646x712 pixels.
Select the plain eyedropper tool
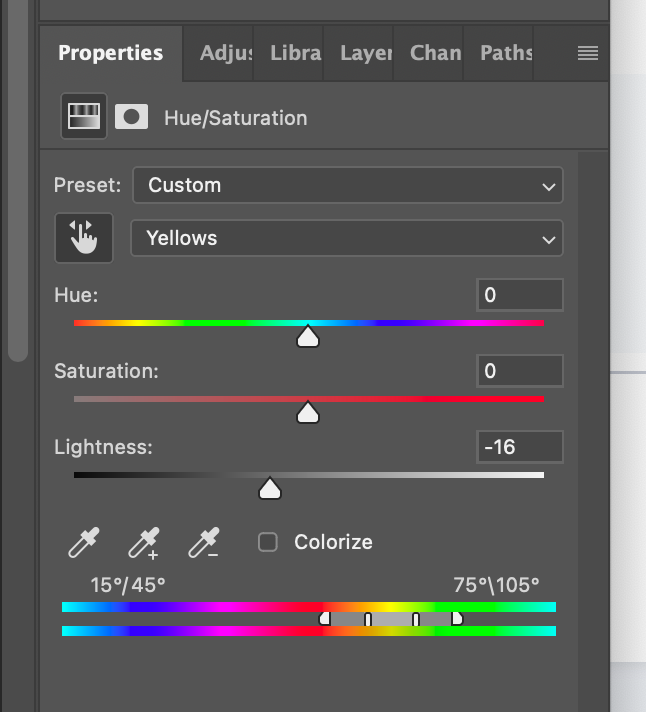click(84, 542)
